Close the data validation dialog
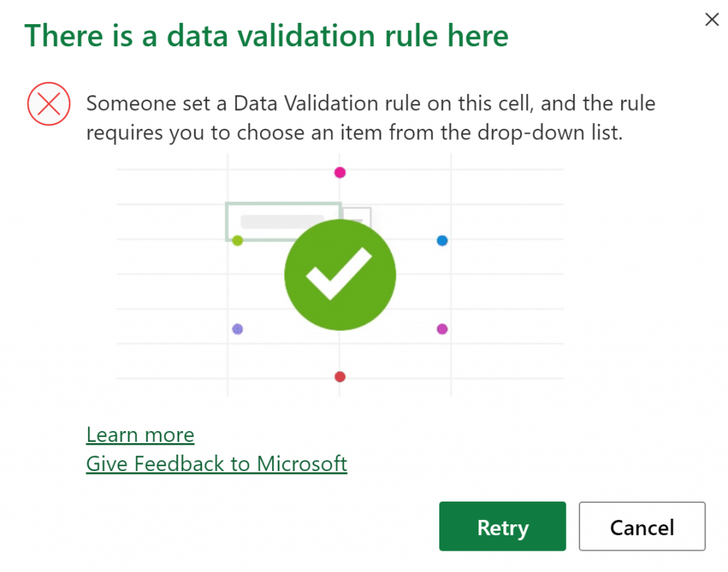 pyautogui.click(x=712, y=20)
